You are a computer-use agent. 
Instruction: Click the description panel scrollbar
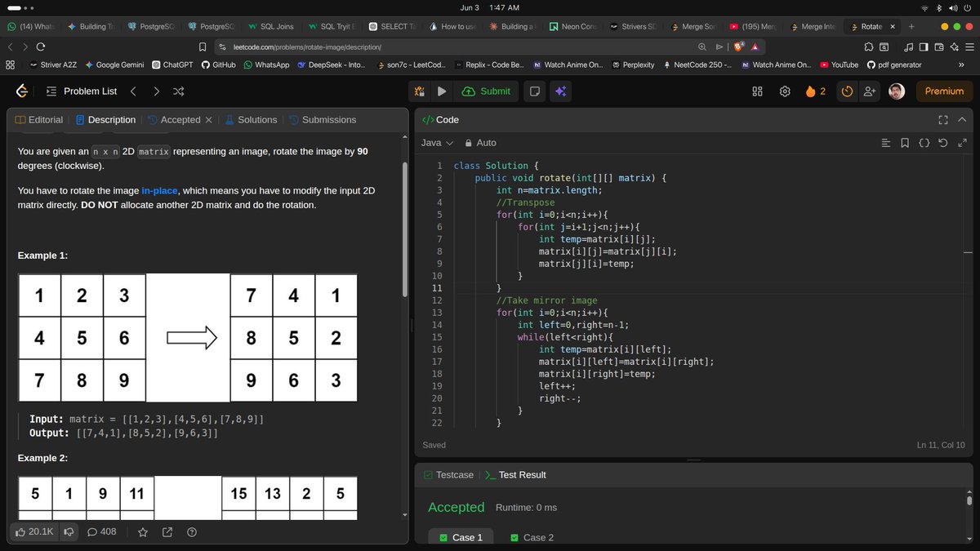point(405,229)
